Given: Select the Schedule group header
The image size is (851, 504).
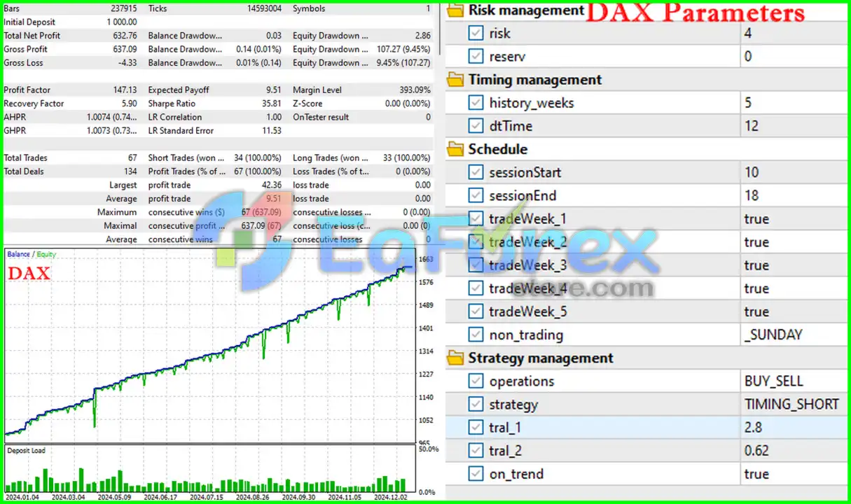Looking at the screenshot, I should (x=498, y=149).
